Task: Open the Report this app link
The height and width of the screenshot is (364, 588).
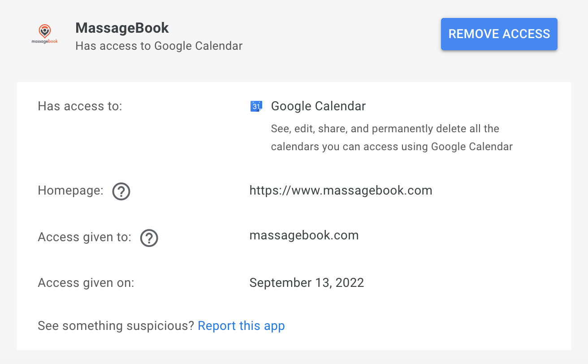Action: [x=241, y=325]
